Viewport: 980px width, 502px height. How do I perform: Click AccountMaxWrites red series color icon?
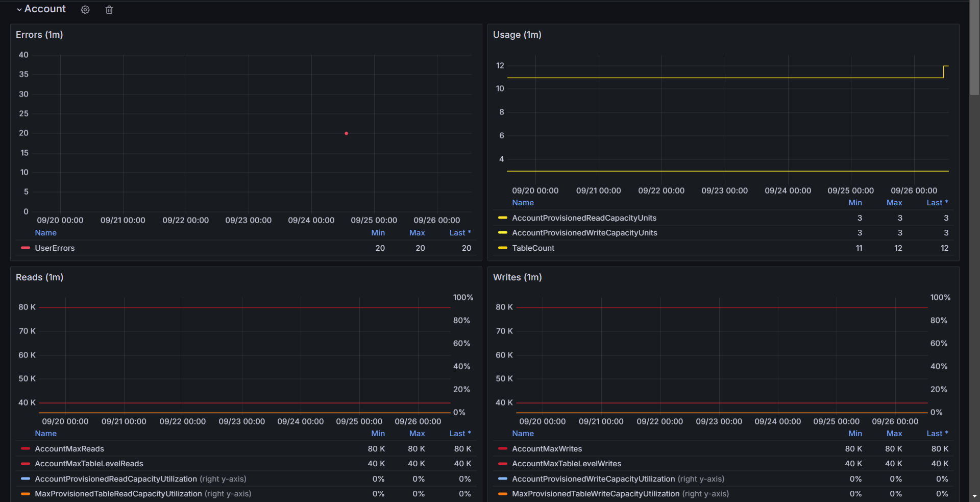(x=503, y=449)
